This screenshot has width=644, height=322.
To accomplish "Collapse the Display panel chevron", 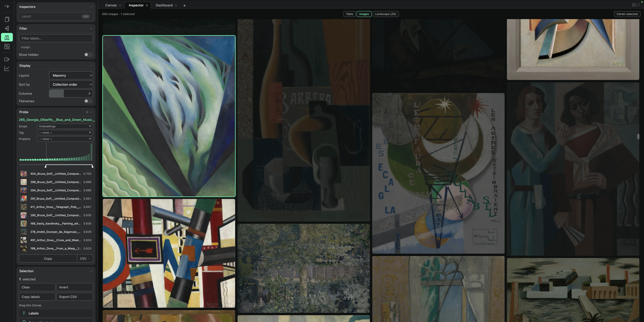I will pos(91,66).
